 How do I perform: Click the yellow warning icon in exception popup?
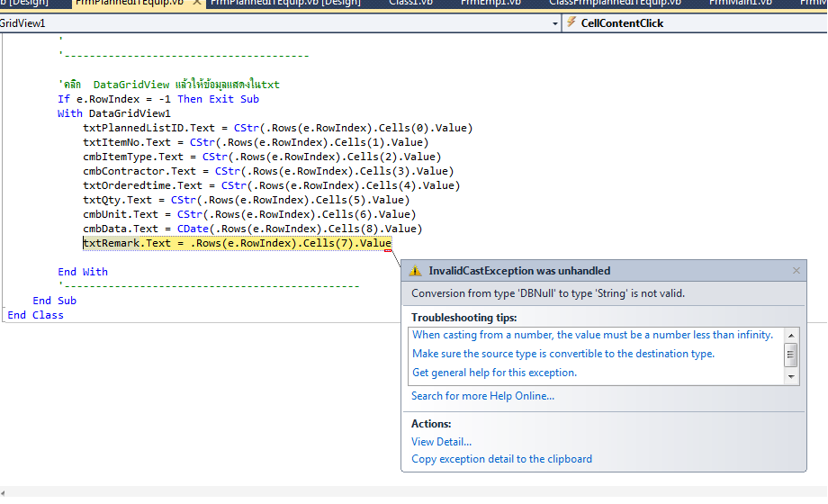point(416,271)
